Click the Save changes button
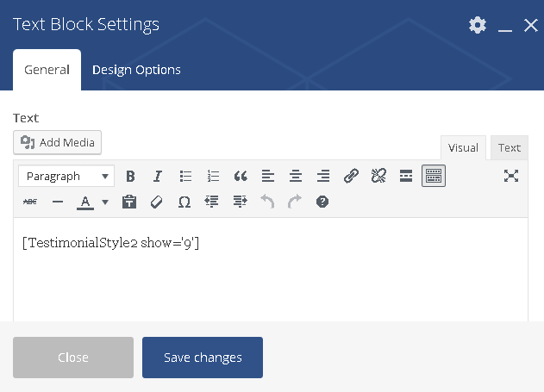 click(x=203, y=358)
